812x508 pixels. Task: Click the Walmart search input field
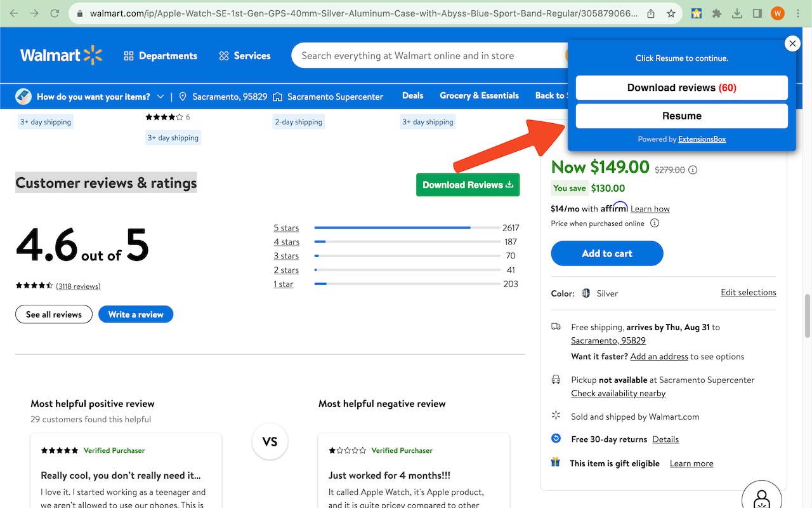(x=425, y=56)
